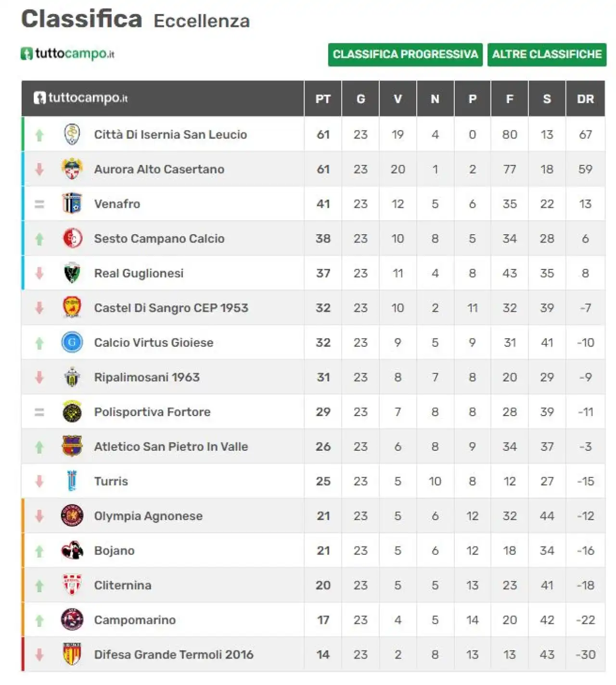Click the tuttocampo.it logo under the title
Viewport: 616px width, 685px height.
click(x=67, y=54)
